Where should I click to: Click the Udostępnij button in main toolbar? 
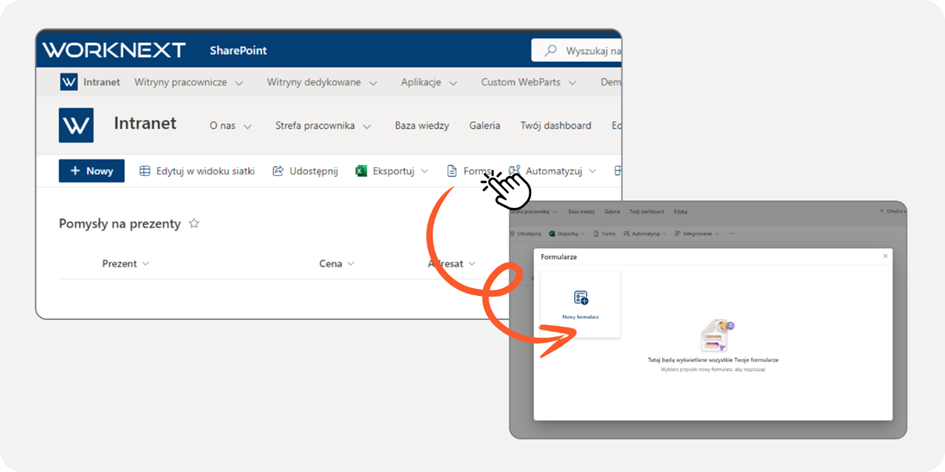coord(305,171)
